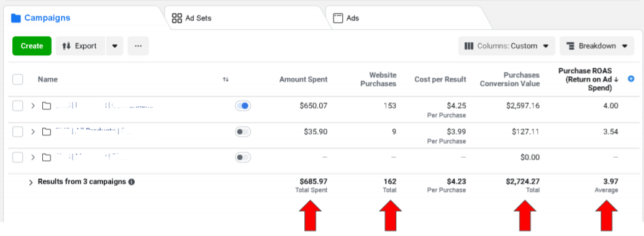Click the 3.97 average ROAS value
The height and width of the screenshot is (236, 644).
tap(610, 181)
